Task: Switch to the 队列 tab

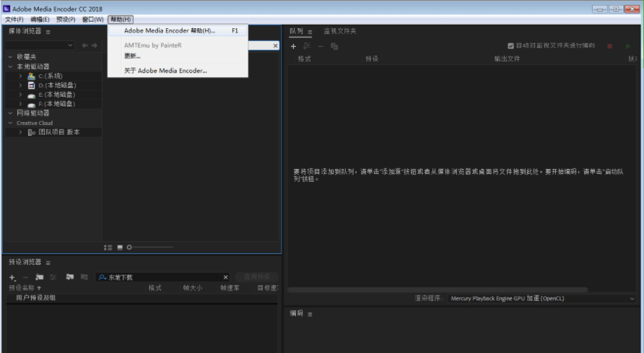Action: (296, 31)
